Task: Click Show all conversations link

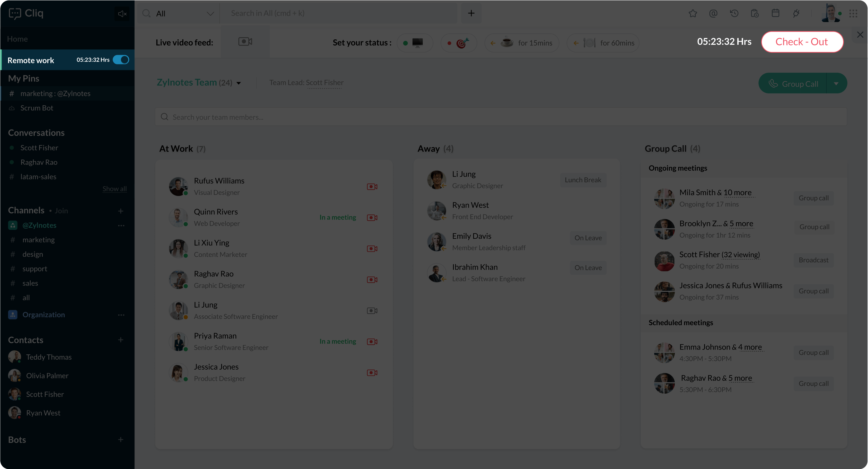Action: (x=114, y=188)
